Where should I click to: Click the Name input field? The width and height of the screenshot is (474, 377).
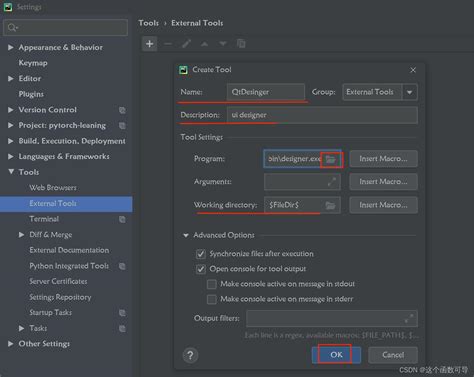click(266, 92)
